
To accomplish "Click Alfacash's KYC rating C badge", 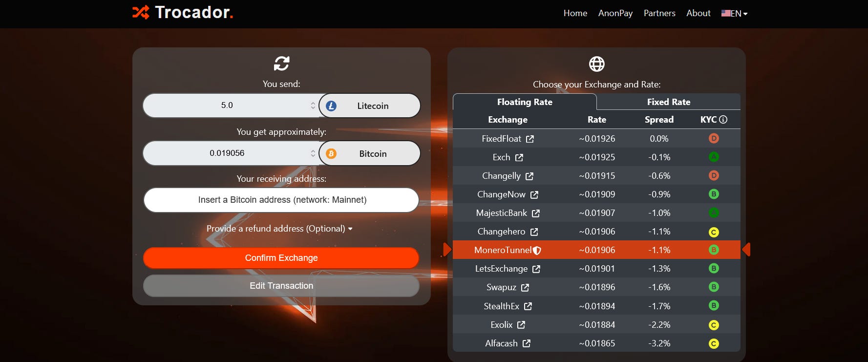I will pyautogui.click(x=714, y=343).
